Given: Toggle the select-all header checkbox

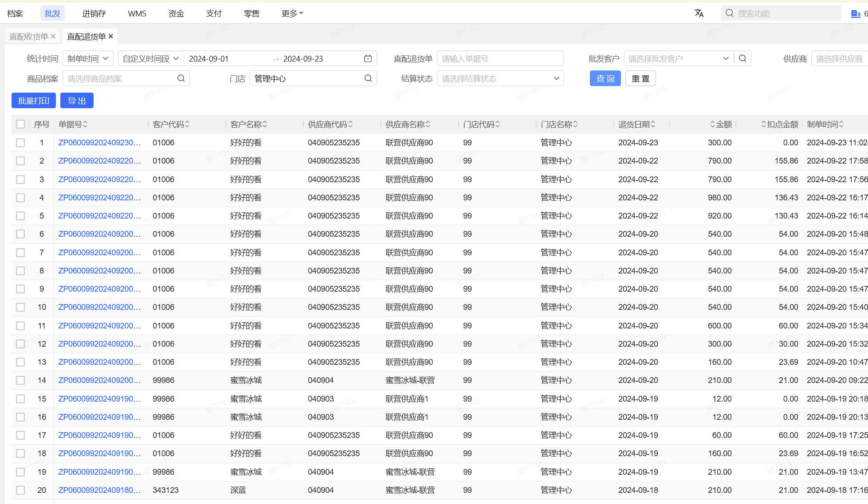Looking at the screenshot, I should (x=20, y=124).
